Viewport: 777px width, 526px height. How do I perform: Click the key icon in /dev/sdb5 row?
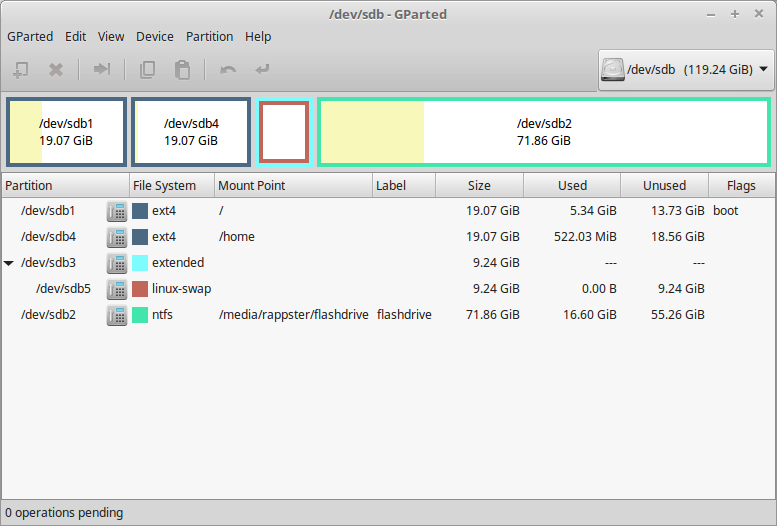point(117,289)
